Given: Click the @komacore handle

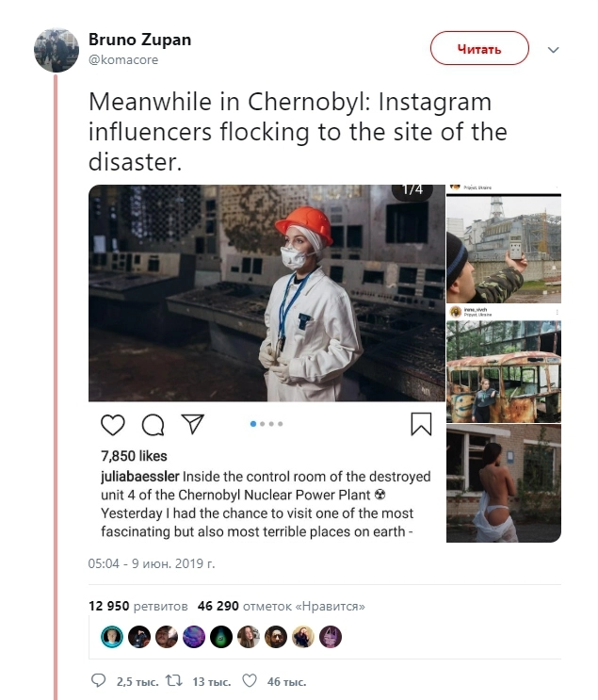Looking at the screenshot, I should pos(122,59).
